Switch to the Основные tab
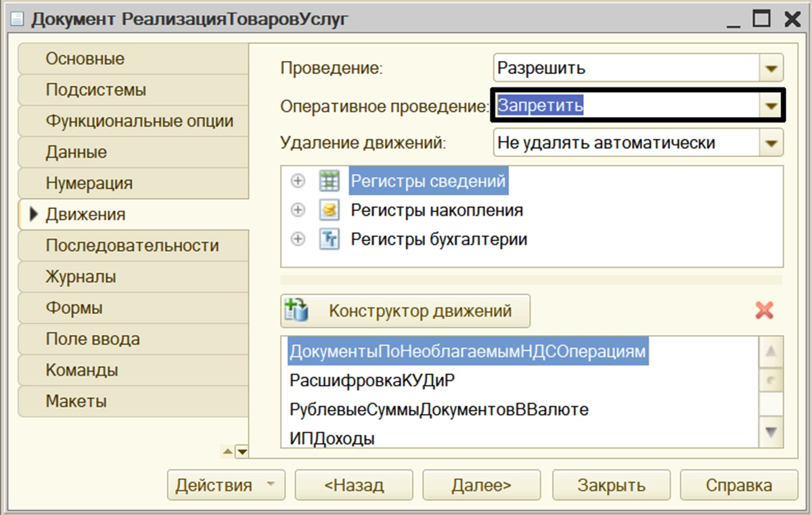Image resolution: width=812 pixels, height=515 pixels. pyautogui.click(x=85, y=59)
